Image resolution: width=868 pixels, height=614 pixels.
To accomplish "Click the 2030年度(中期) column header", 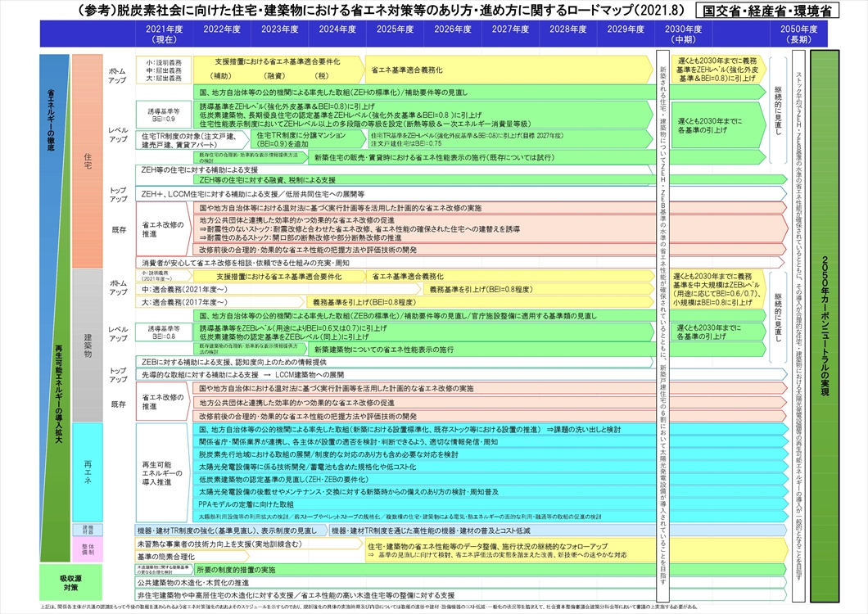I will pyautogui.click(x=683, y=34).
